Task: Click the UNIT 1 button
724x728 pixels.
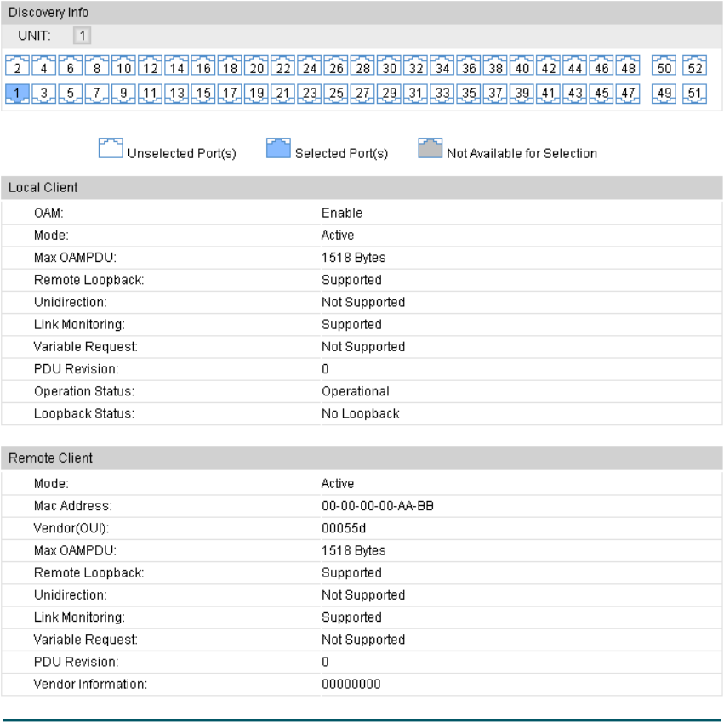Action: pos(83,36)
